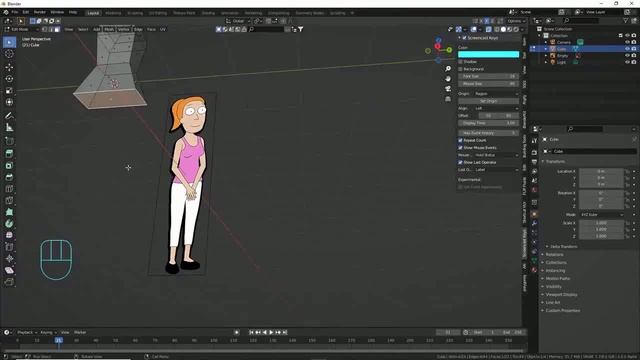
Task: Hide the Light object with eye icon
Action: [x=627, y=62]
